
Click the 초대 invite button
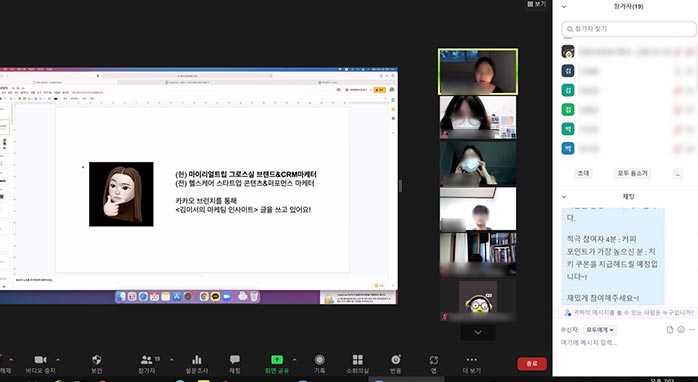coord(583,173)
